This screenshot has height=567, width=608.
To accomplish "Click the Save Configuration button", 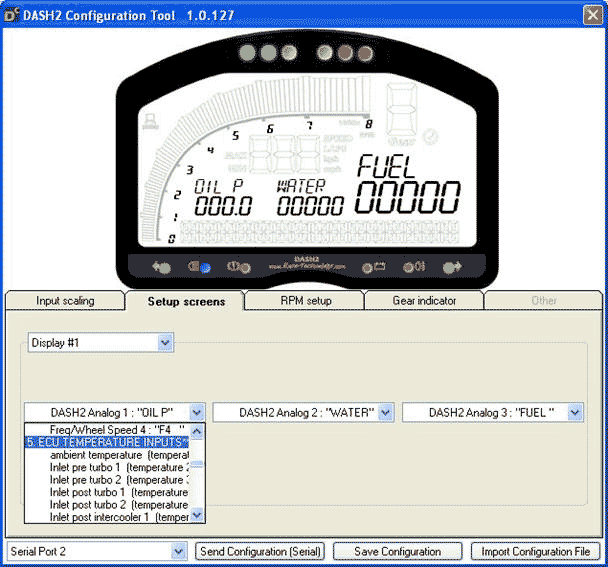I will [x=397, y=551].
